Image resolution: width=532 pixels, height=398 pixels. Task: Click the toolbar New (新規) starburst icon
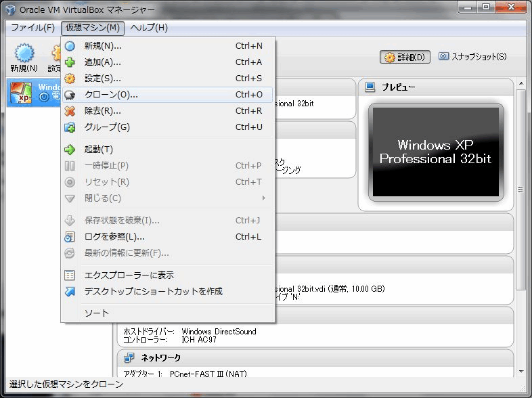click(x=24, y=53)
